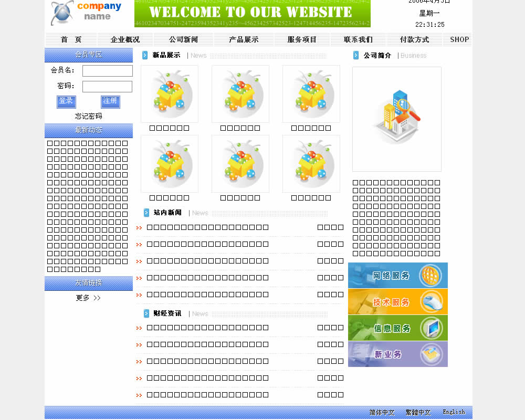The width and height of the screenshot is (525, 420).
Task: Focus the 密码 password input field
Action: (x=107, y=87)
